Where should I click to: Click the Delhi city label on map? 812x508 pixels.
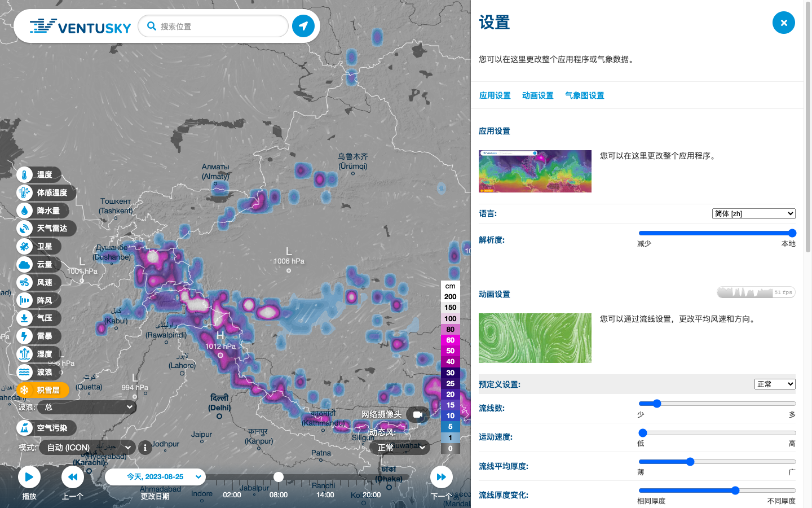coord(219,402)
